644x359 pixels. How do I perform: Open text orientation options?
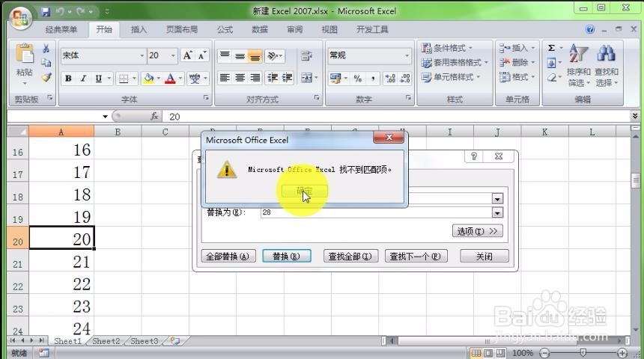click(x=275, y=55)
